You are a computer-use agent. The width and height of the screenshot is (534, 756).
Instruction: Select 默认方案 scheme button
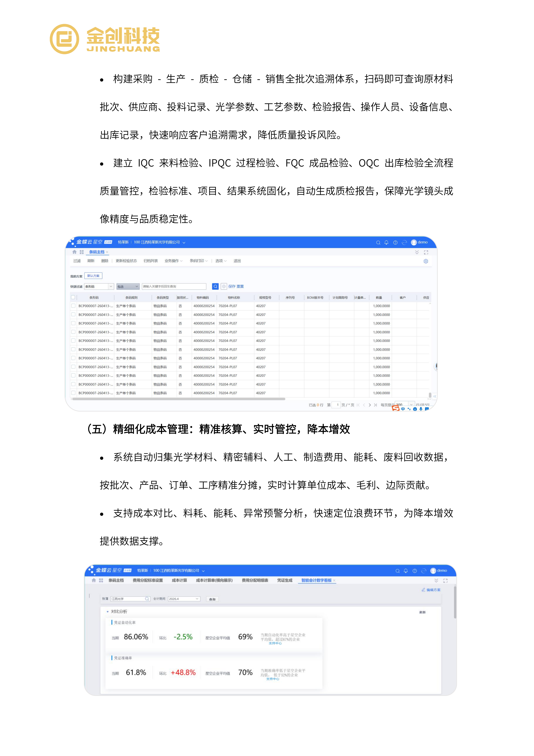(x=93, y=276)
